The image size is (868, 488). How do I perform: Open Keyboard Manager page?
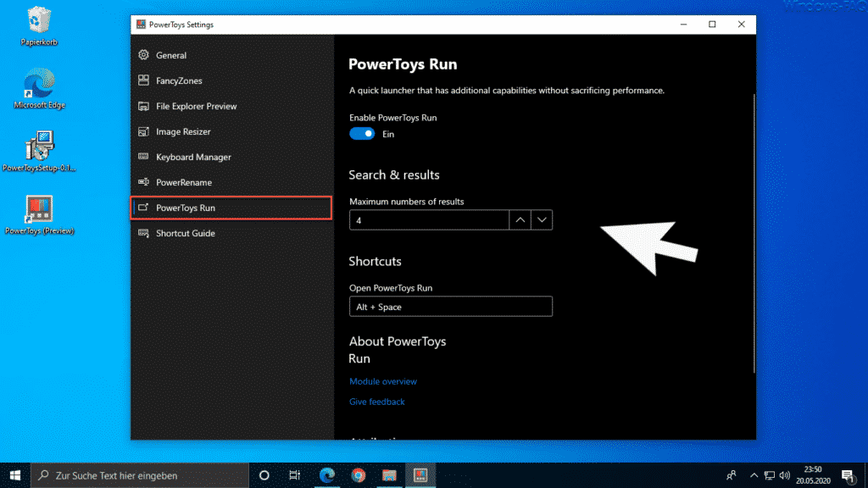232,157
